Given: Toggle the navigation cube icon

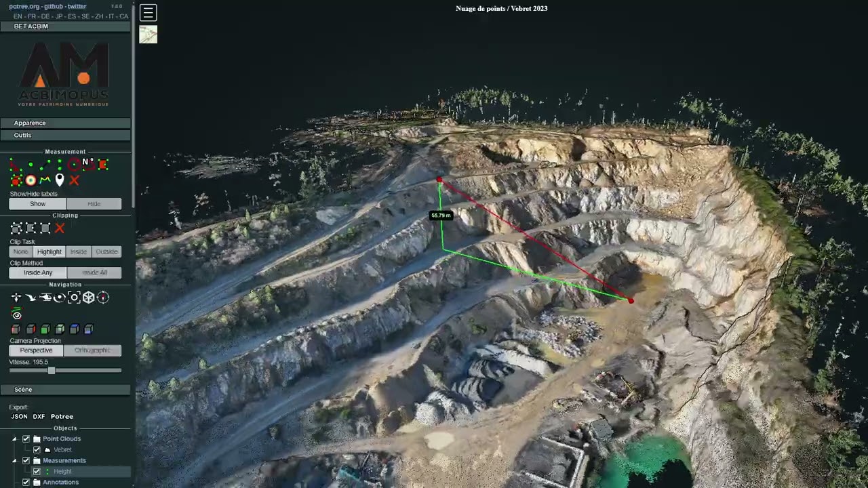Looking at the screenshot, I should click(x=89, y=298).
